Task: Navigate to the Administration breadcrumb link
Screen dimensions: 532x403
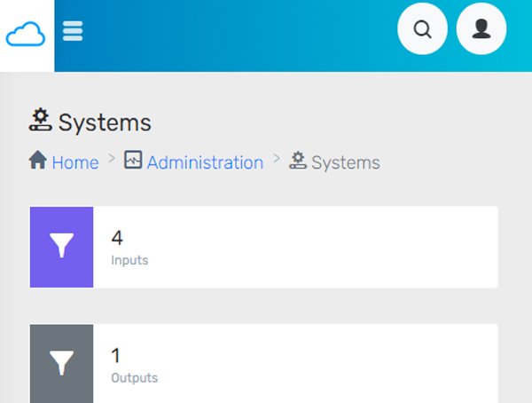Action: click(205, 162)
